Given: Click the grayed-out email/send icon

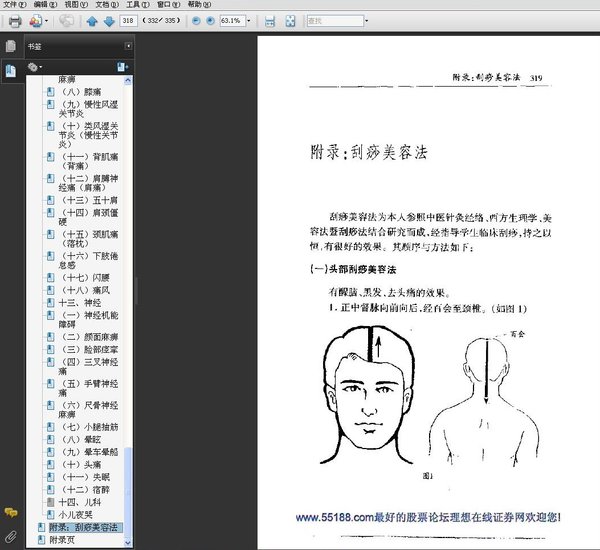Looking at the screenshot, I should 67,21.
